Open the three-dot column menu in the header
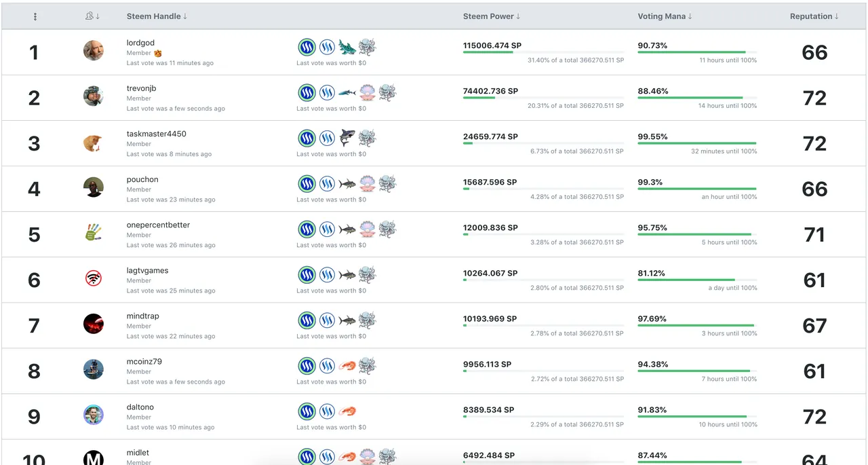Screen dimensions: 868x465 coord(35,16)
